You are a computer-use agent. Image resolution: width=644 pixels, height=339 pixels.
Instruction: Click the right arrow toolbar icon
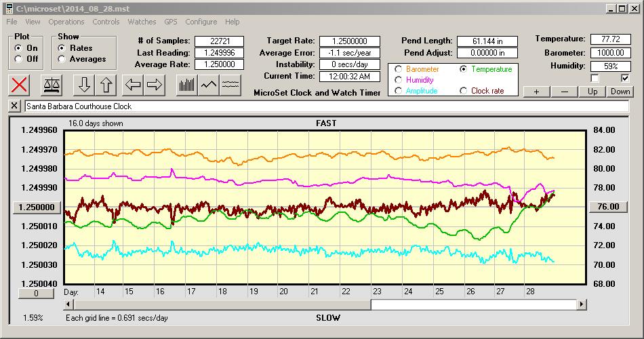pyautogui.click(x=155, y=85)
